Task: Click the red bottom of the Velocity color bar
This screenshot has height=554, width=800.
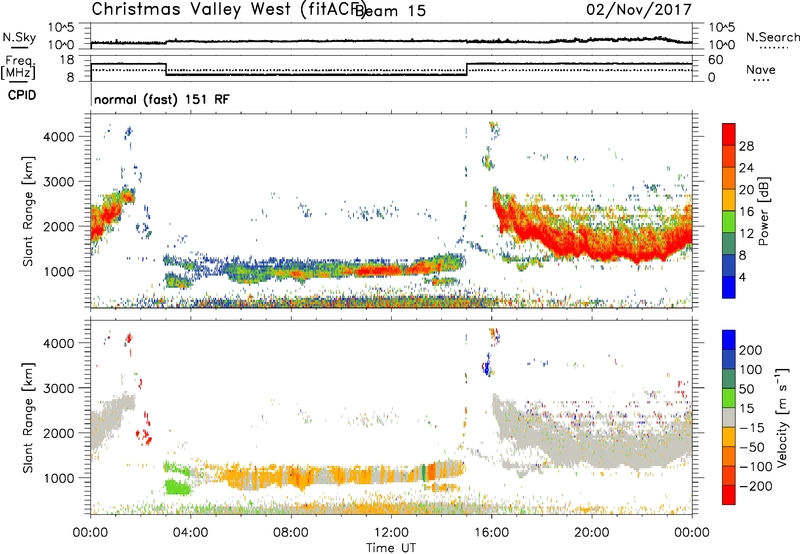Action: click(729, 495)
